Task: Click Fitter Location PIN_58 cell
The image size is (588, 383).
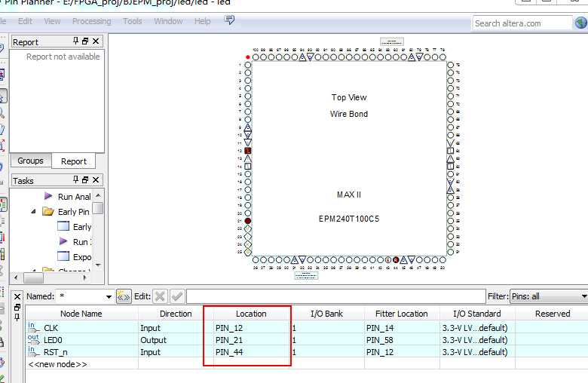Action: pyautogui.click(x=402, y=340)
